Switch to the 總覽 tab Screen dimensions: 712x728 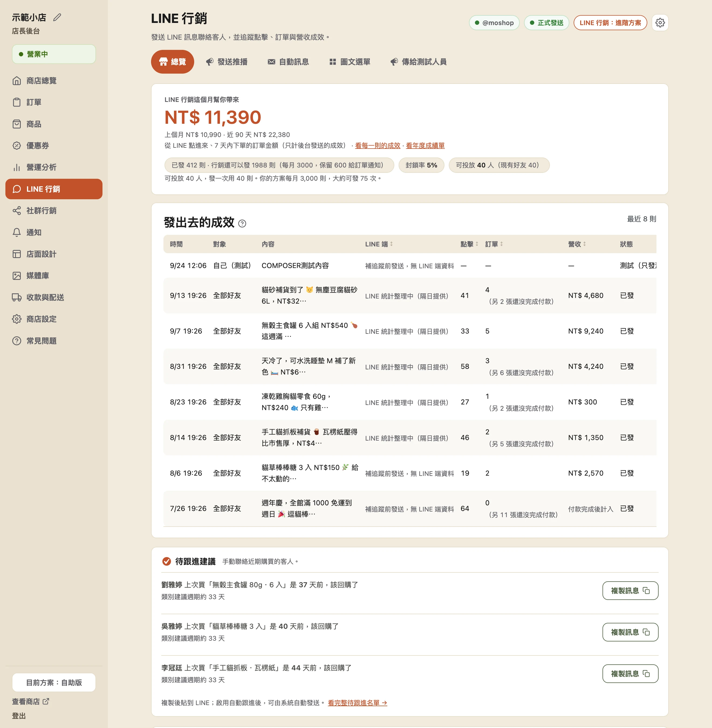172,62
